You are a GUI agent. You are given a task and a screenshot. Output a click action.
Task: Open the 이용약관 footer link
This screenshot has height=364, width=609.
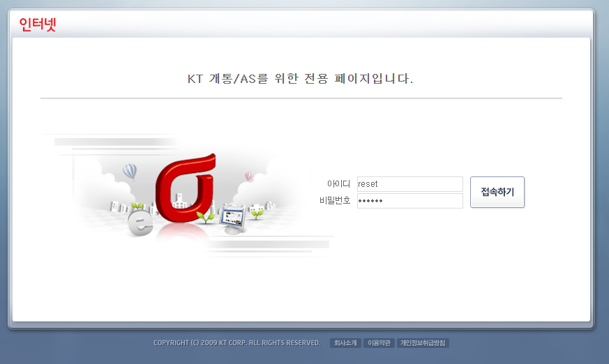(x=379, y=343)
